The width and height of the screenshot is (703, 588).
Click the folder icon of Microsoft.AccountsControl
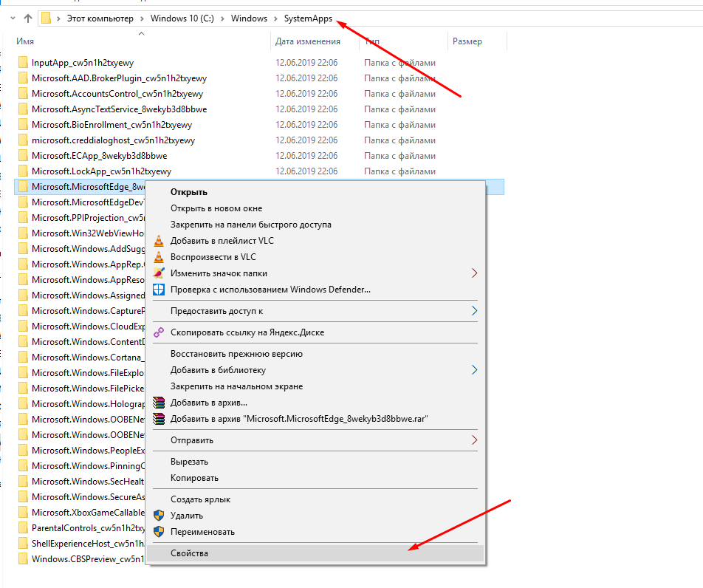click(24, 94)
